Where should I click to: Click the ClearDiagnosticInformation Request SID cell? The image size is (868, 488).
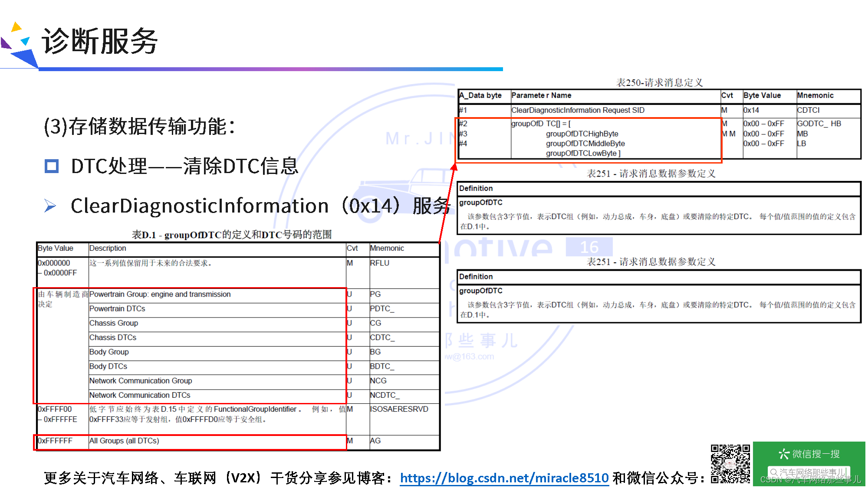point(577,110)
